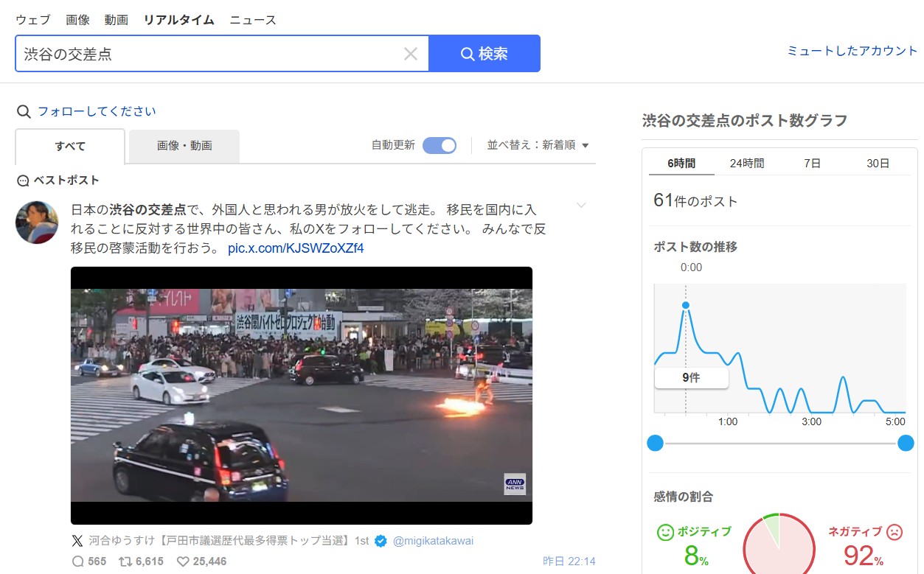Open the pic.x.com/KJSWZoXZf4 link
This screenshot has height=574, width=924.
click(x=296, y=248)
